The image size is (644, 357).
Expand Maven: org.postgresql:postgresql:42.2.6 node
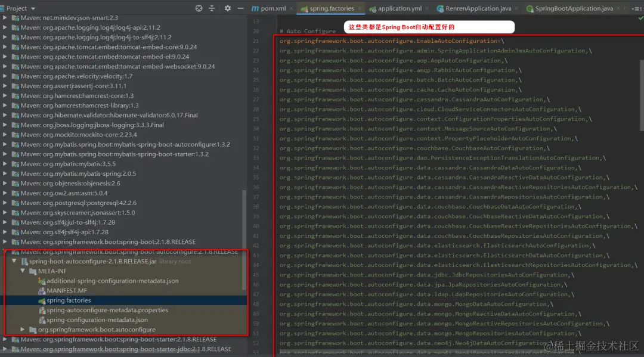point(5,203)
